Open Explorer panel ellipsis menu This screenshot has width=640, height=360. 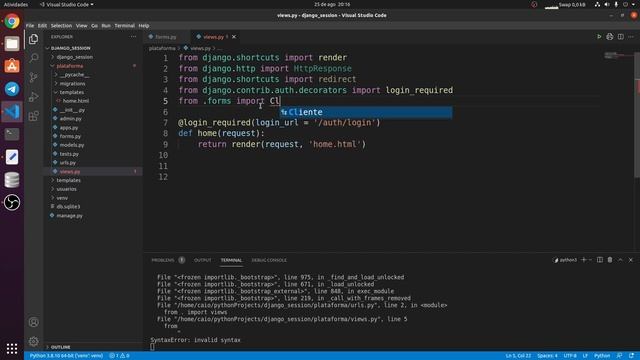click(x=133, y=37)
